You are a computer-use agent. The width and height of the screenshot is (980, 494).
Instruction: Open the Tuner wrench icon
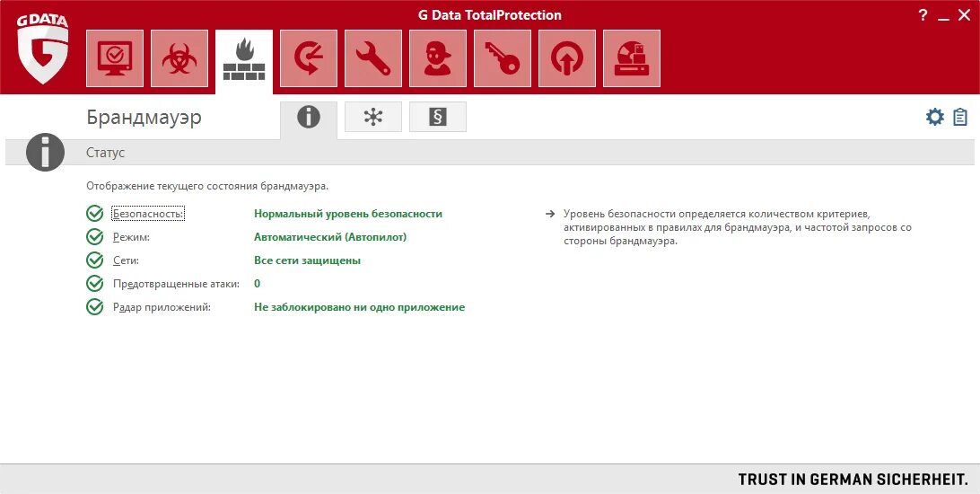click(373, 58)
